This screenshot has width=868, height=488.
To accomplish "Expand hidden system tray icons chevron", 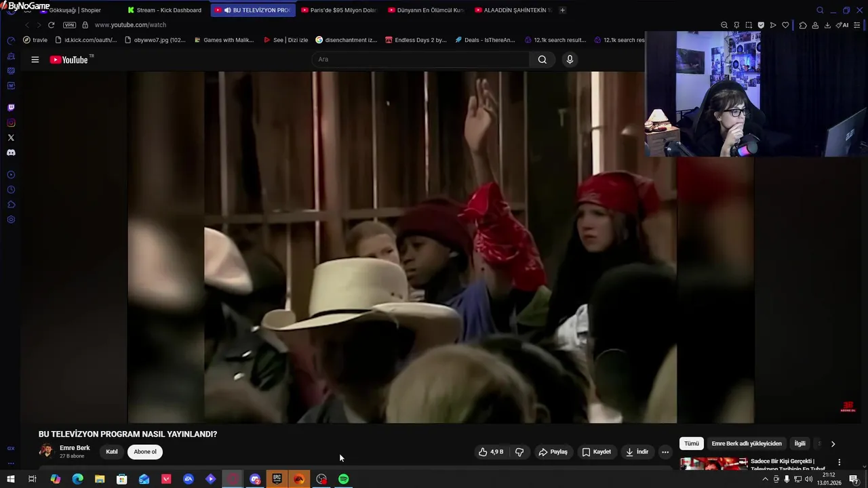I will point(766,479).
